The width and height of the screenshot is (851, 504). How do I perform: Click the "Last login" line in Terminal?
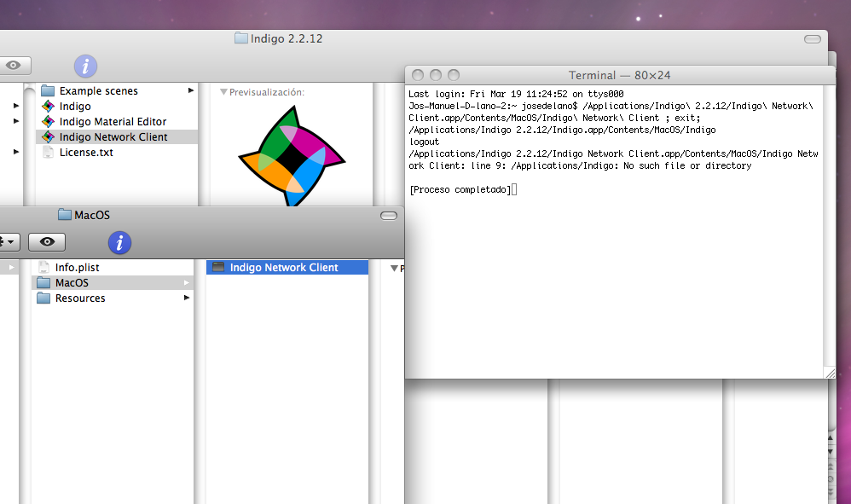516,94
